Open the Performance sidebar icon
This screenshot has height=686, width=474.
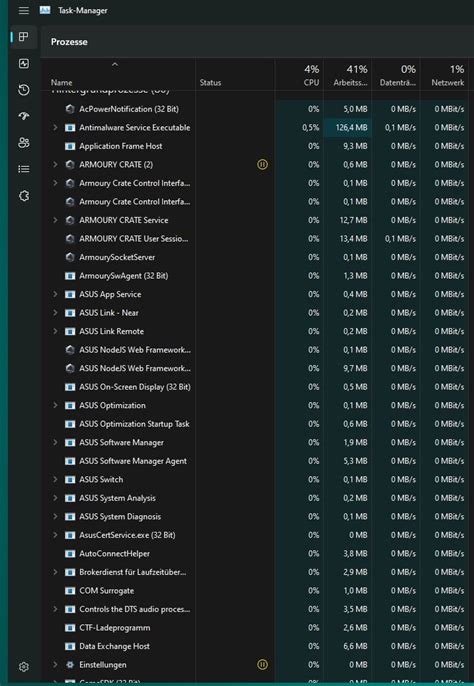tap(24, 63)
